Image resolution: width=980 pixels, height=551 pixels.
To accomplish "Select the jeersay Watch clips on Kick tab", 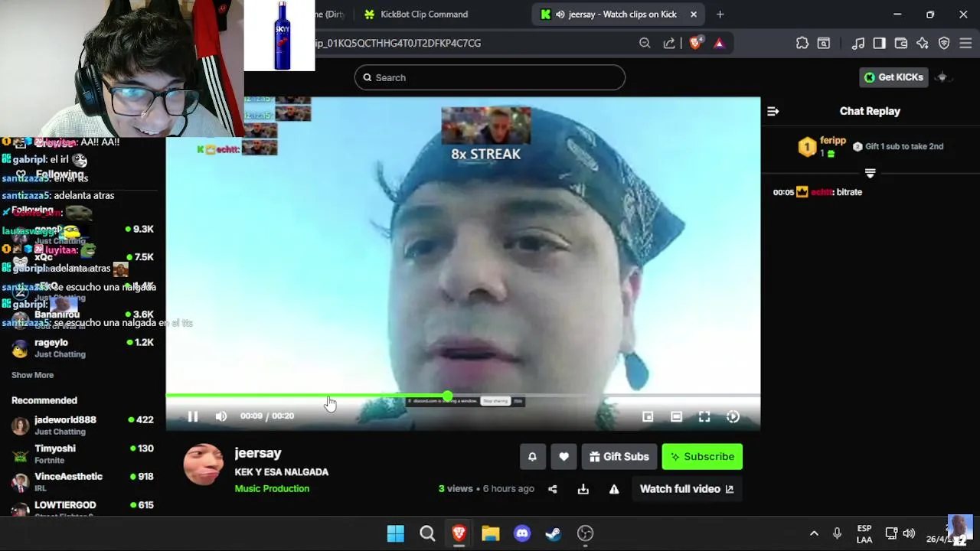I will click(x=619, y=15).
